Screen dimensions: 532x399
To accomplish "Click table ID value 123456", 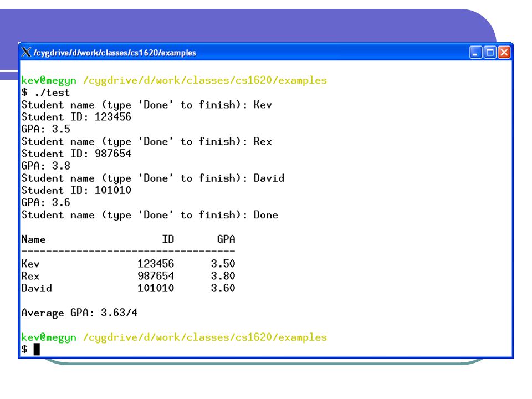I will coord(156,264).
